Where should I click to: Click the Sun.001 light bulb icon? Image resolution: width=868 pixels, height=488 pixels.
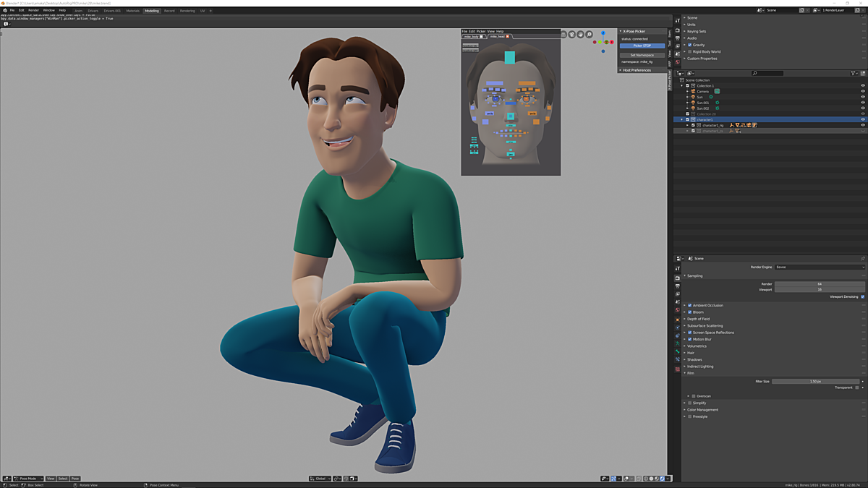tap(693, 103)
